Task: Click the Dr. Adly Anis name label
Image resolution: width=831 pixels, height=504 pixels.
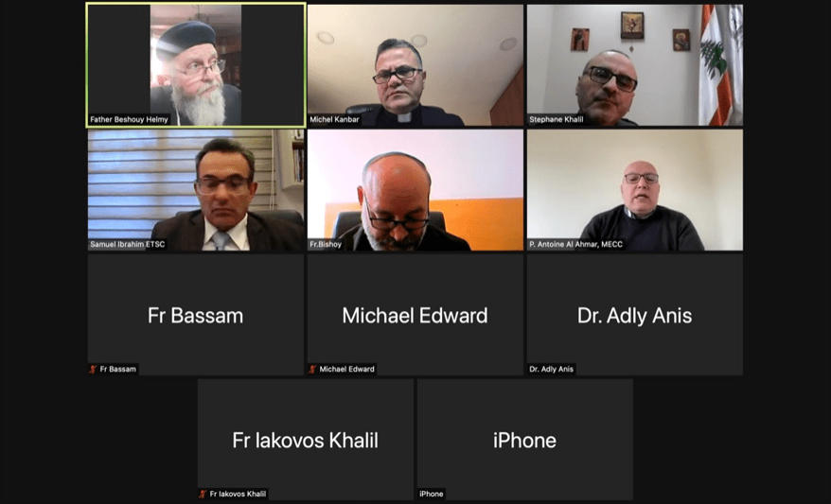Action: 551,369
